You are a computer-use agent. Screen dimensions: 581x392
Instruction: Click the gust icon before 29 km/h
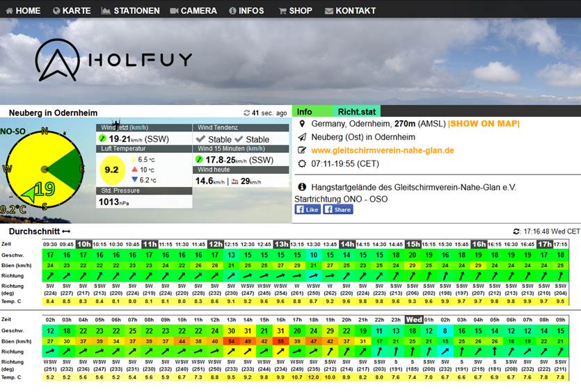(235, 181)
